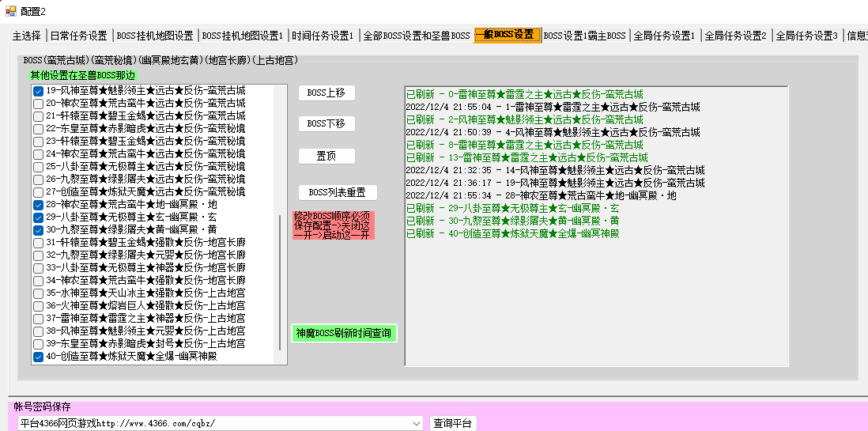Switch to 全局任务设置3 tab

pyautogui.click(x=807, y=36)
